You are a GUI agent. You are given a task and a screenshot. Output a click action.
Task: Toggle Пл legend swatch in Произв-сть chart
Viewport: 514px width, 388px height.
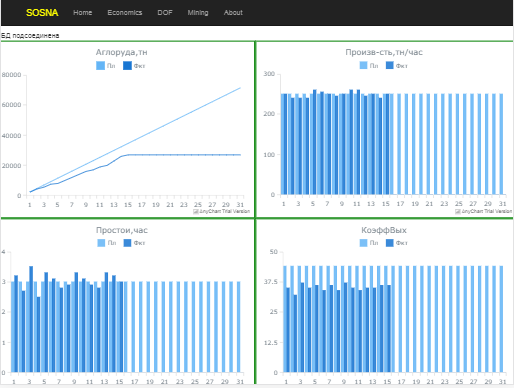coord(363,66)
